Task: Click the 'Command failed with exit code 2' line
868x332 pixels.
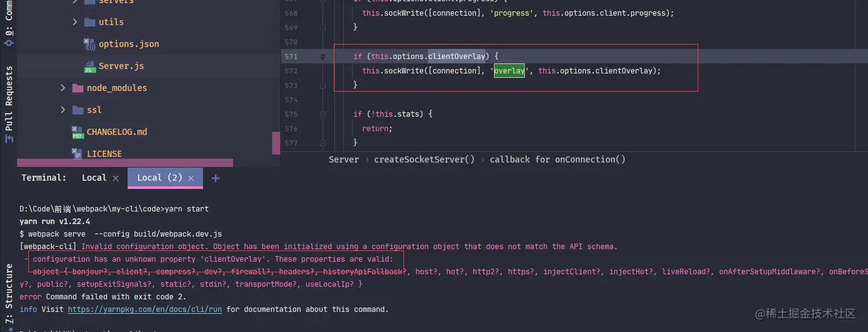Action: [x=116, y=297]
